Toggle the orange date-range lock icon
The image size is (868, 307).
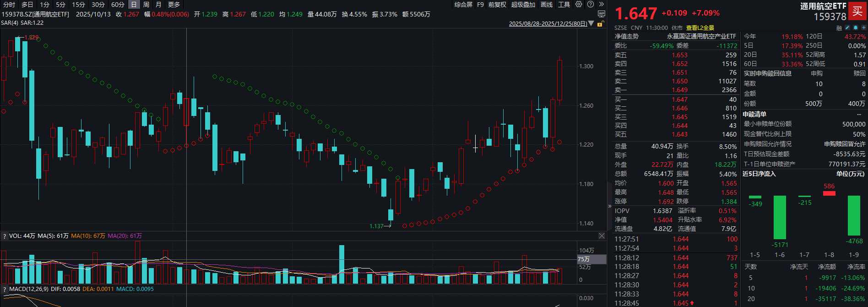600,24
